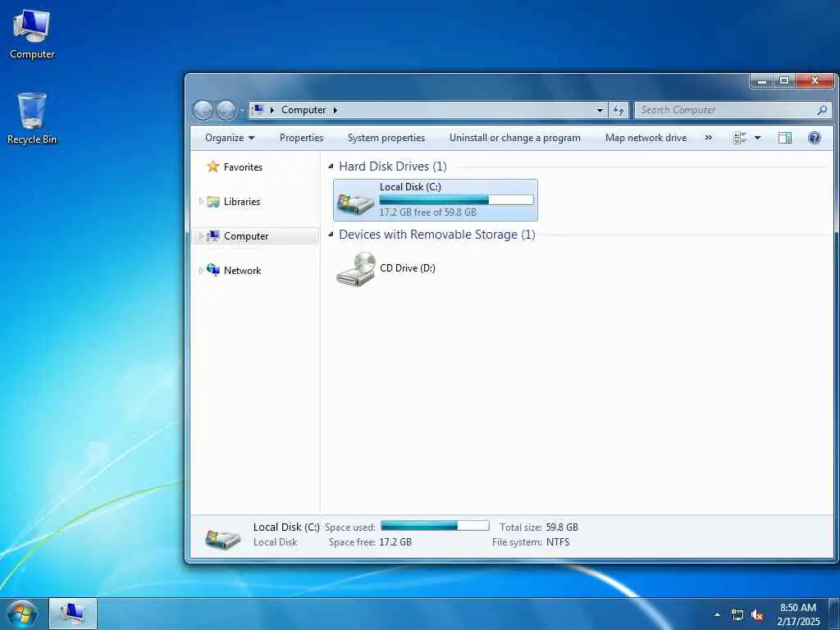This screenshot has height=630, width=840.
Task: Expand arrow after Computer in address bar
Action: click(x=336, y=110)
